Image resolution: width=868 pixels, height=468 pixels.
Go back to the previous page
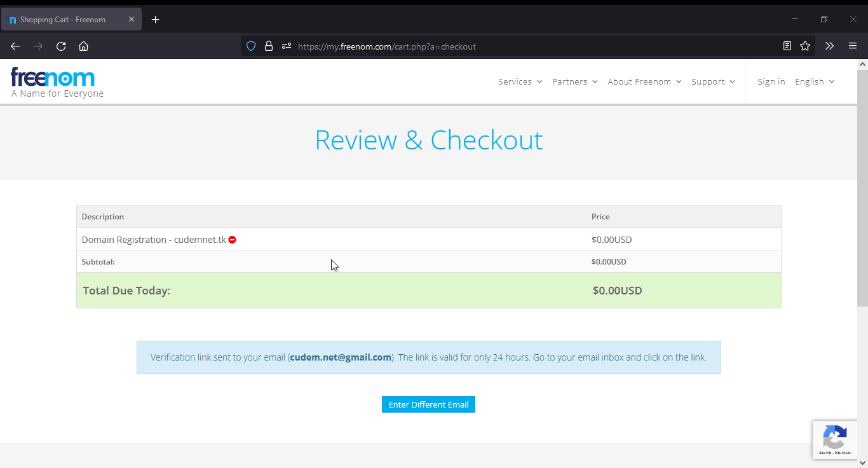point(15,46)
